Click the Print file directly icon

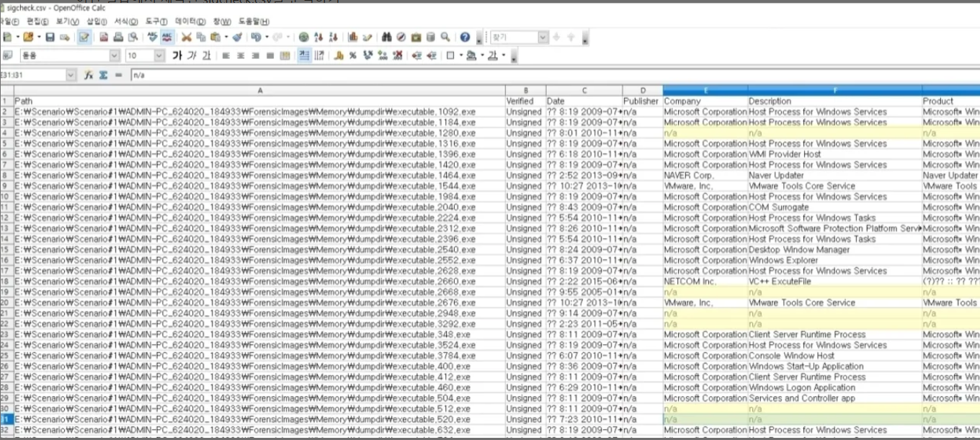point(118,37)
